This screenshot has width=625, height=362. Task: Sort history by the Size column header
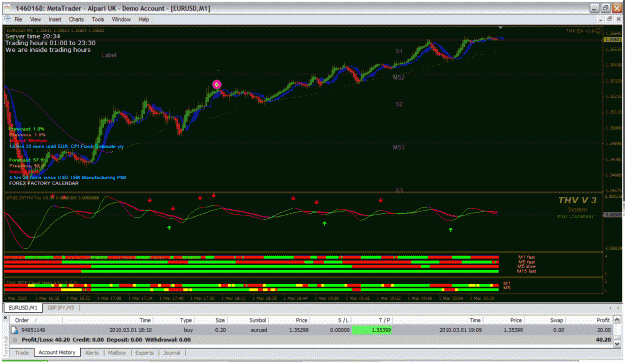pyautogui.click(x=220, y=320)
